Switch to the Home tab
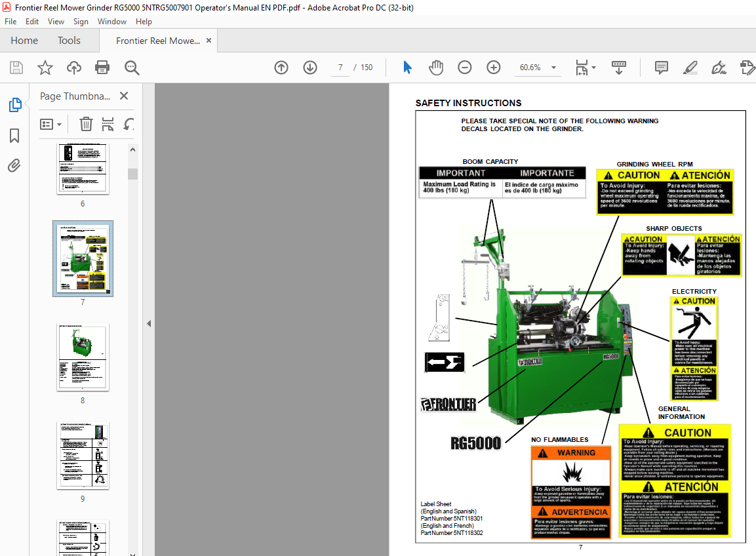 pyautogui.click(x=24, y=41)
